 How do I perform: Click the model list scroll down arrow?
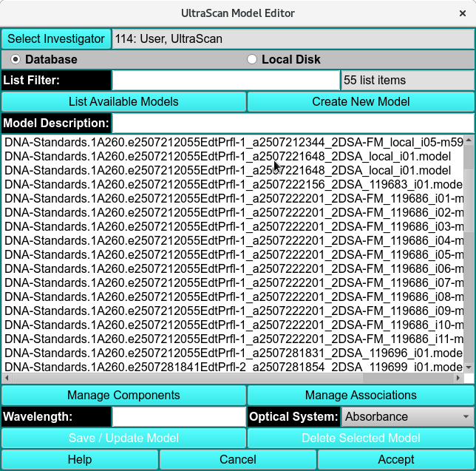(x=469, y=367)
